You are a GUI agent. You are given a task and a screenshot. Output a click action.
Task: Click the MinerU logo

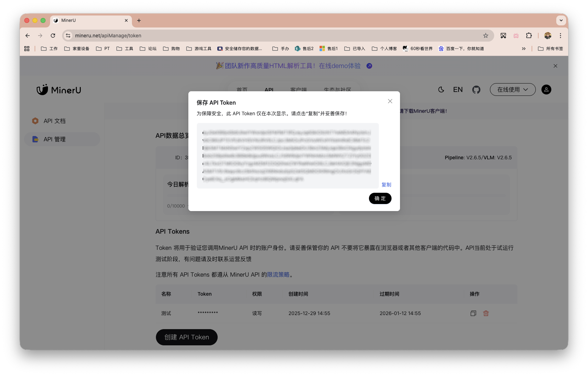[x=59, y=90]
